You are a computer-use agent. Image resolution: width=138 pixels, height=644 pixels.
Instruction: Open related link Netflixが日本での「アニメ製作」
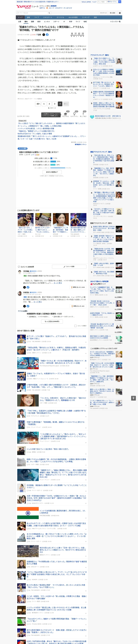coord(35,134)
